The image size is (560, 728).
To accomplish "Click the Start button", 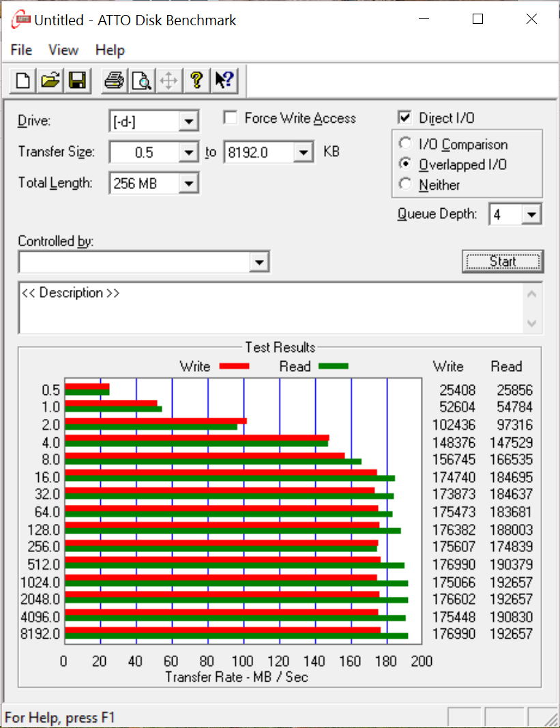I will coord(503,261).
